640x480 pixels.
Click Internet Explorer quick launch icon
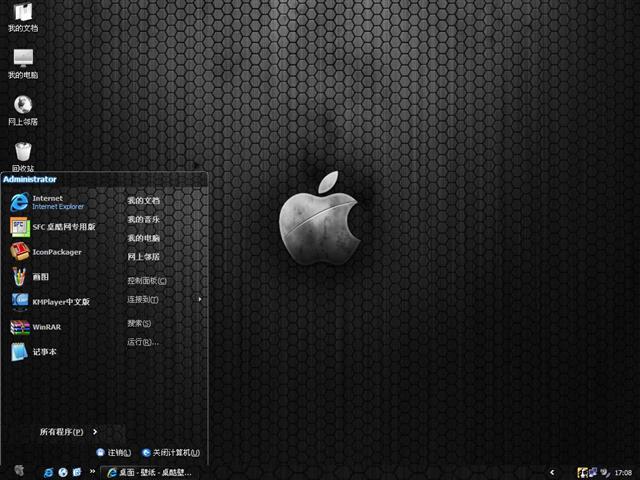pos(48,472)
